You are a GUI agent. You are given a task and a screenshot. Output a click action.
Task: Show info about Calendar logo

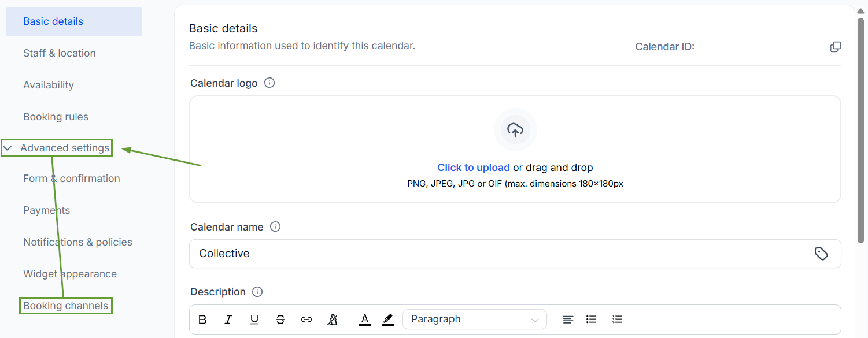269,83
